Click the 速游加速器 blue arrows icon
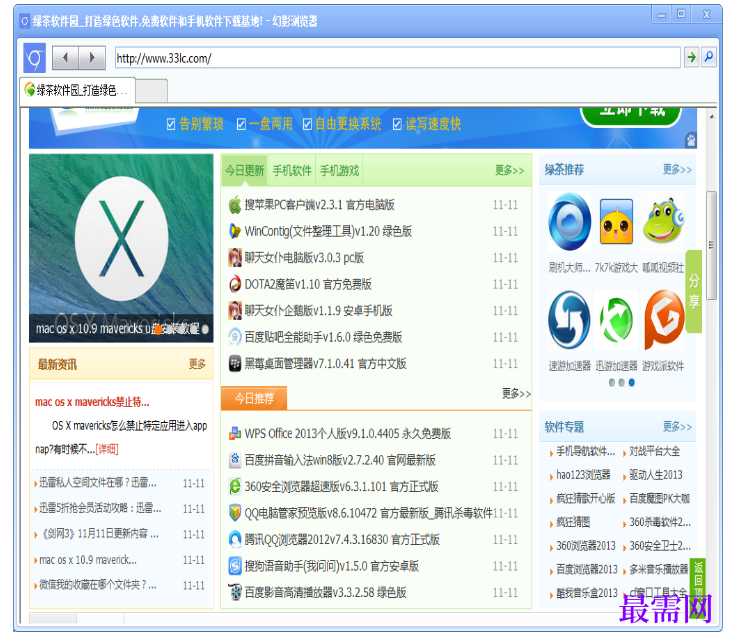 pos(569,320)
